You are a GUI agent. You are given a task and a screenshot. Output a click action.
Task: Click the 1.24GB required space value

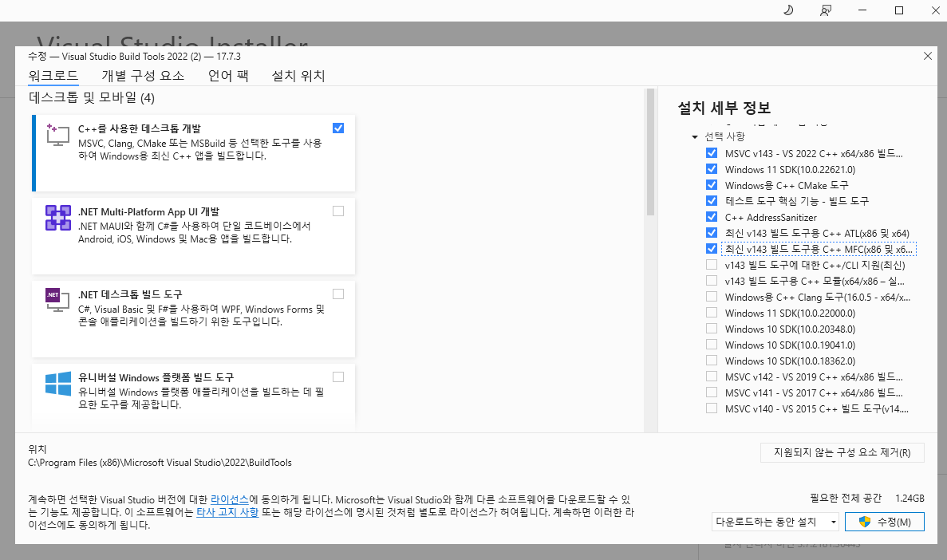(910, 499)
